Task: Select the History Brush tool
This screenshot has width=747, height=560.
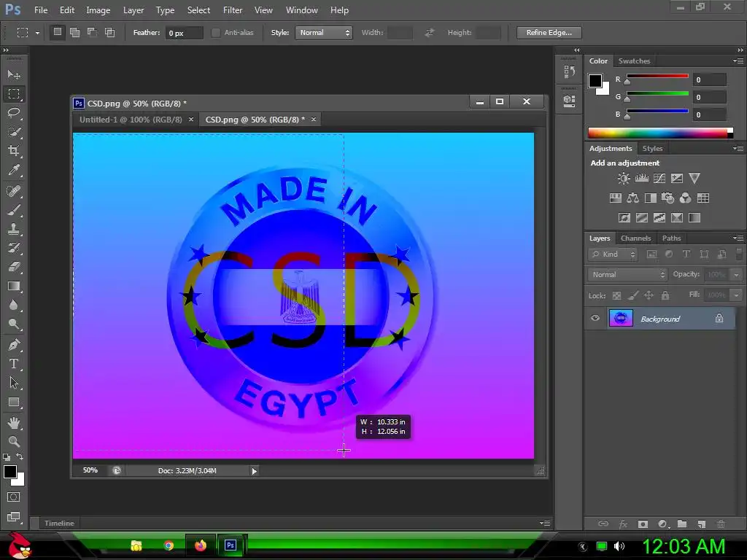Action: tap(14, 248)
